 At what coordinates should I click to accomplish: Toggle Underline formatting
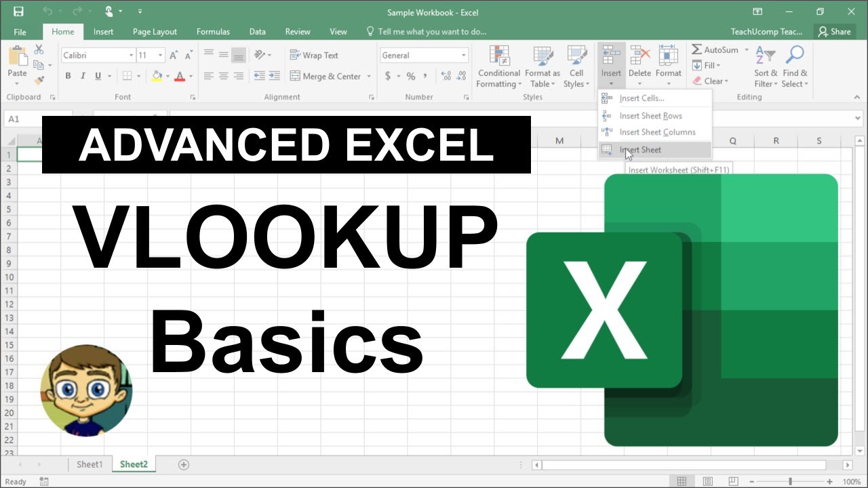coord(98,76)
